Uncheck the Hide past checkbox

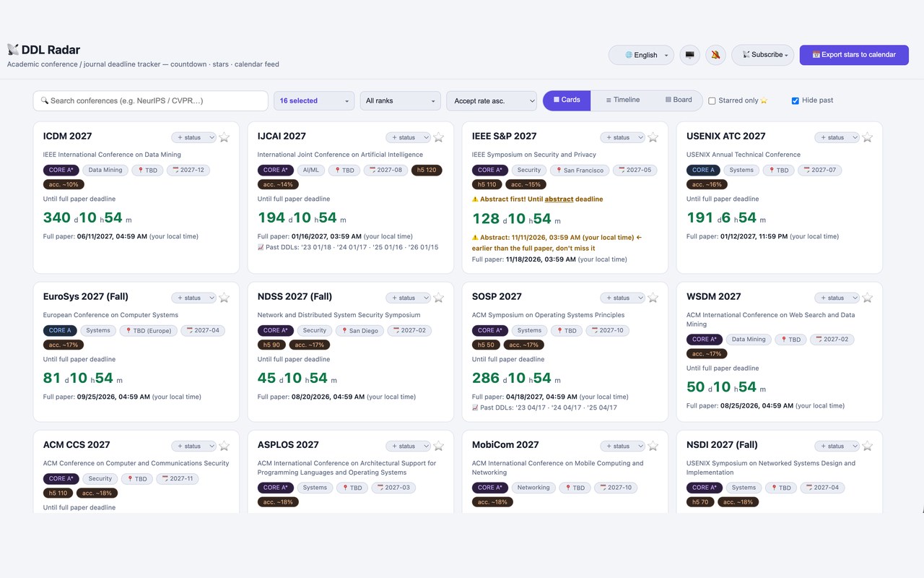(796, 101)
